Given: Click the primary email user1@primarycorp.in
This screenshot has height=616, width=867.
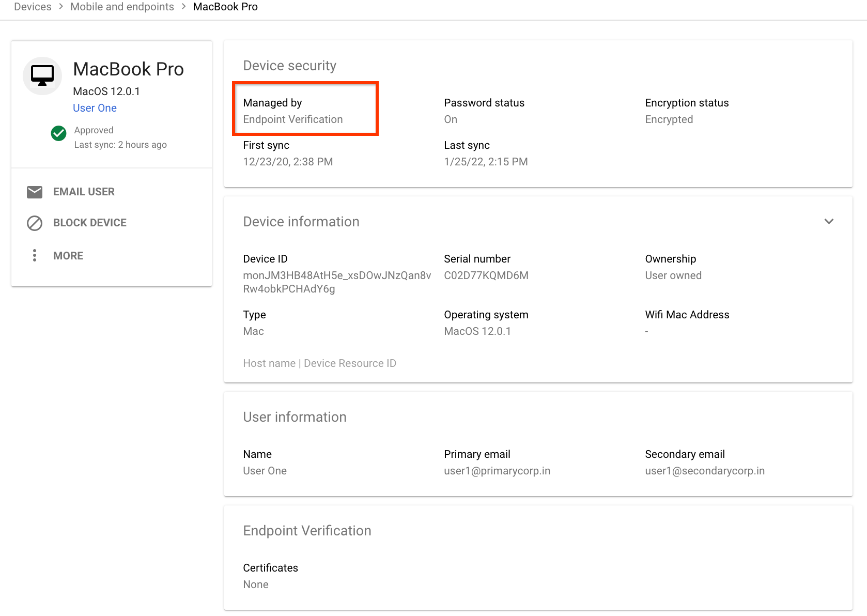Looking at the screenshot, I should pyautogui.click(x=497, y=471).
